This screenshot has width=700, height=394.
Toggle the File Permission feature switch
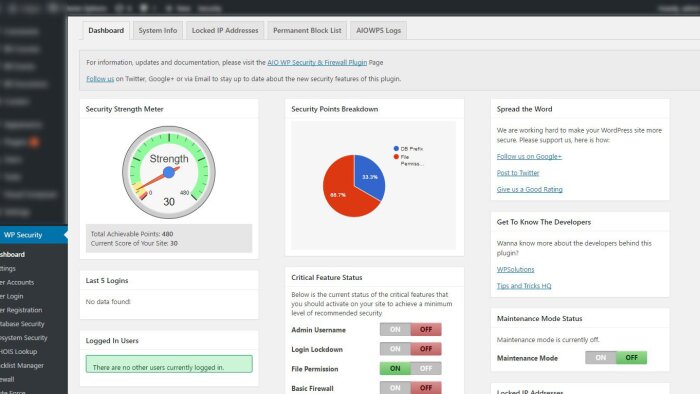410,369
